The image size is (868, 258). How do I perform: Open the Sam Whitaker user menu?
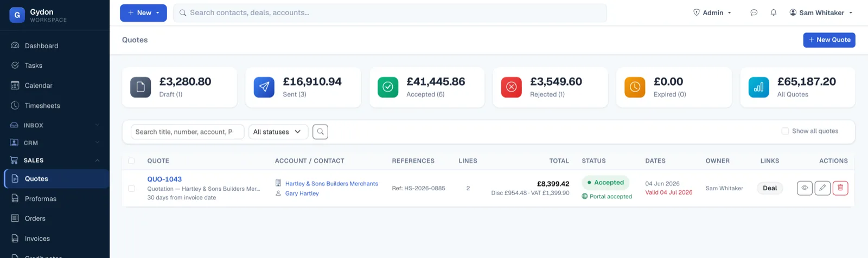[821, 12]
